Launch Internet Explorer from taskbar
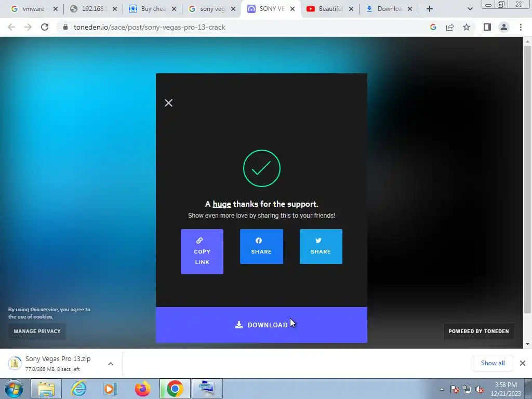Viewport: 532px width, 399px height. point(78,389)
